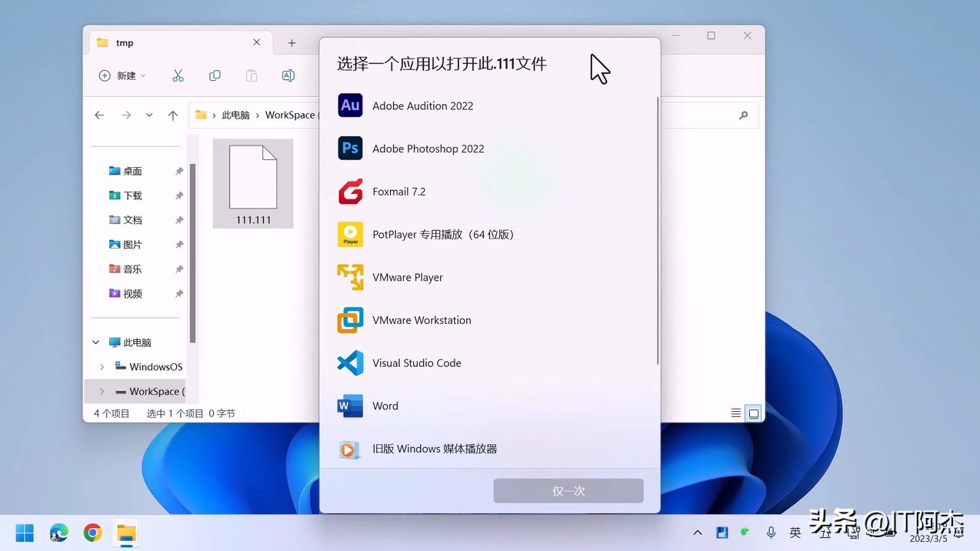Pick Foxmail 7.2 in the app list
The image size is (980, 551).
coord(398,192)
